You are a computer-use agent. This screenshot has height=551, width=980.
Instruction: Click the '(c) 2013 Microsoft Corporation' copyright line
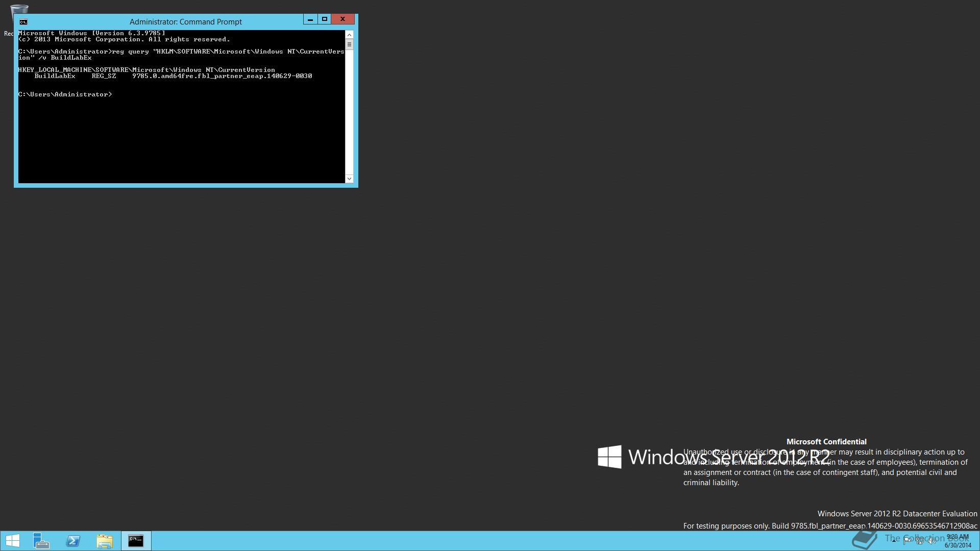pyautogui.click(x=124, y=39)
